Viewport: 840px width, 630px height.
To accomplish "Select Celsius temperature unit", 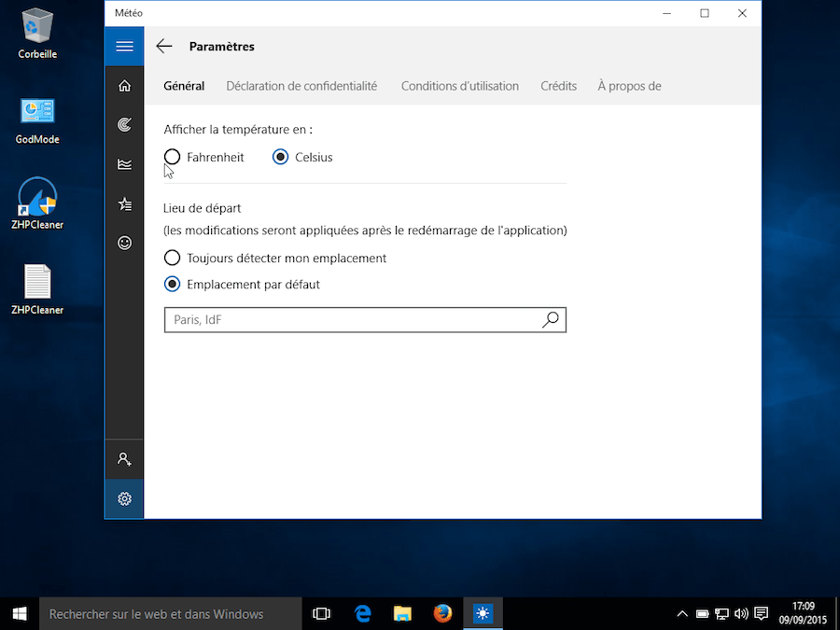I will pos(281,158).
